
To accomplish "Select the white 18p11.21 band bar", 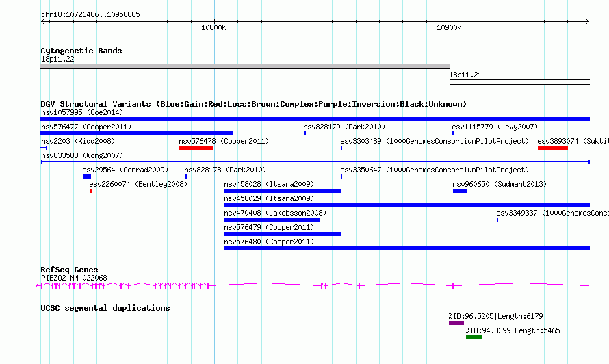I will tap(519, 82).
